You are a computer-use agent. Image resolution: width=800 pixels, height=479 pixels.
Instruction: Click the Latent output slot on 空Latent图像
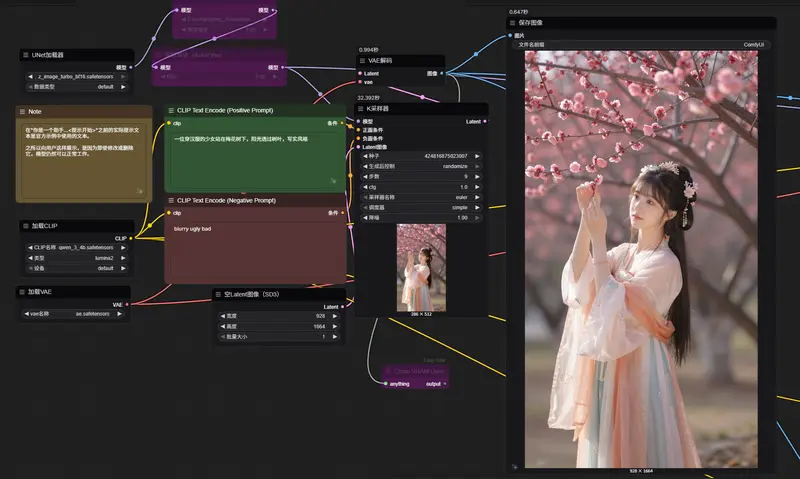342,307
